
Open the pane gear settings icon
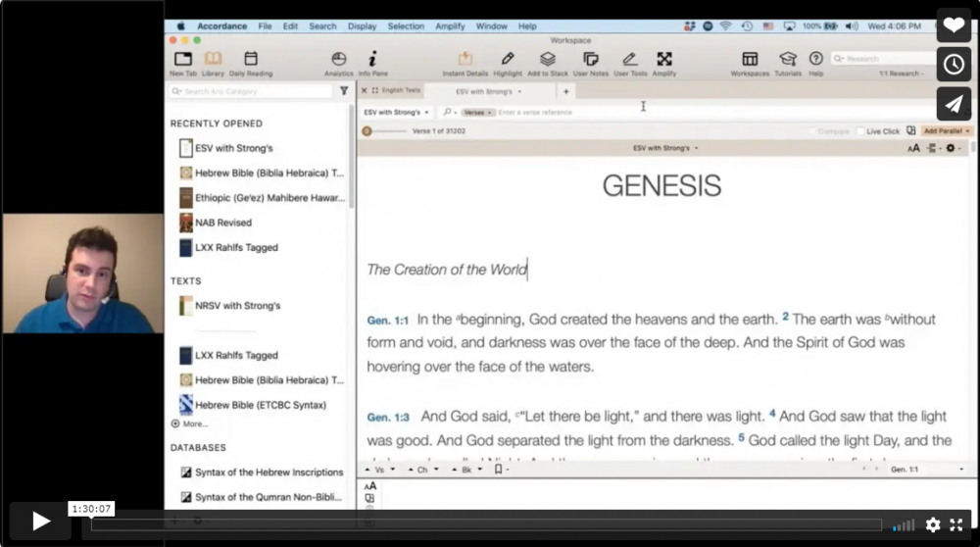tap(951, 148)
